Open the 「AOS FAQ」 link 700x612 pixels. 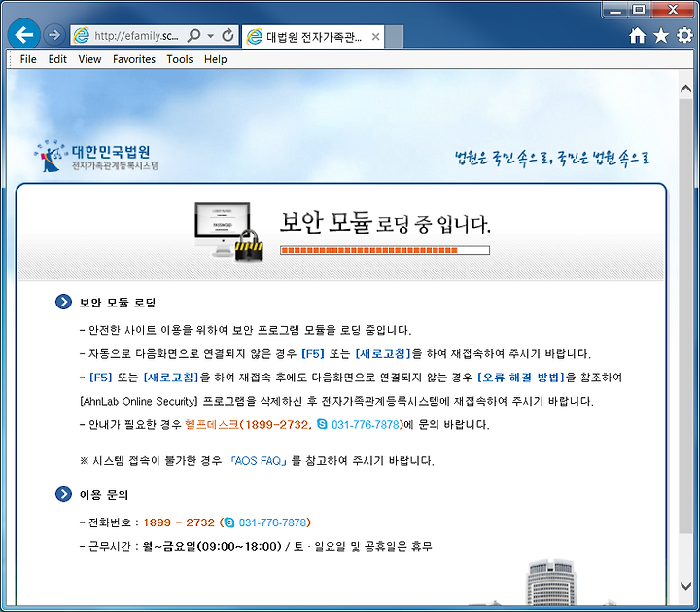click(x=260, y=460)
